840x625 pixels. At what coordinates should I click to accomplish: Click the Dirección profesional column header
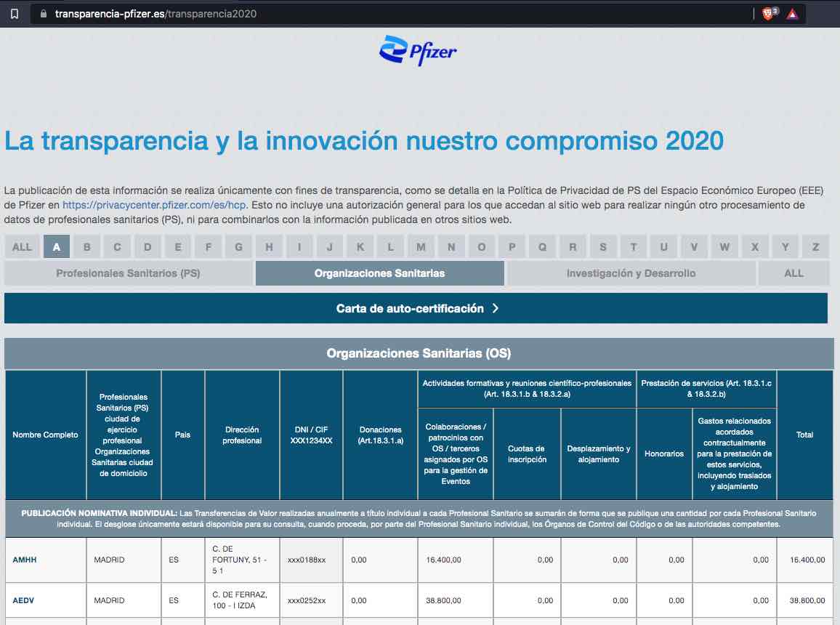point(242,435)
